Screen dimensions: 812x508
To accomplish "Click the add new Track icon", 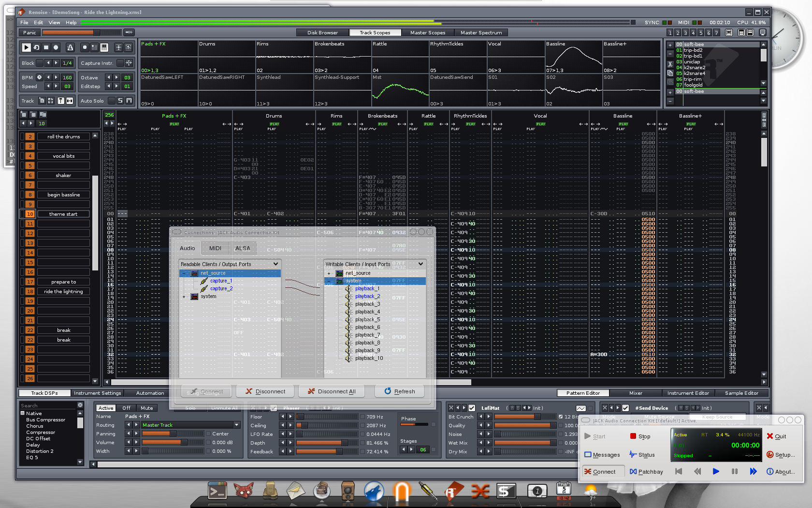I will click(x=42, y=101).
